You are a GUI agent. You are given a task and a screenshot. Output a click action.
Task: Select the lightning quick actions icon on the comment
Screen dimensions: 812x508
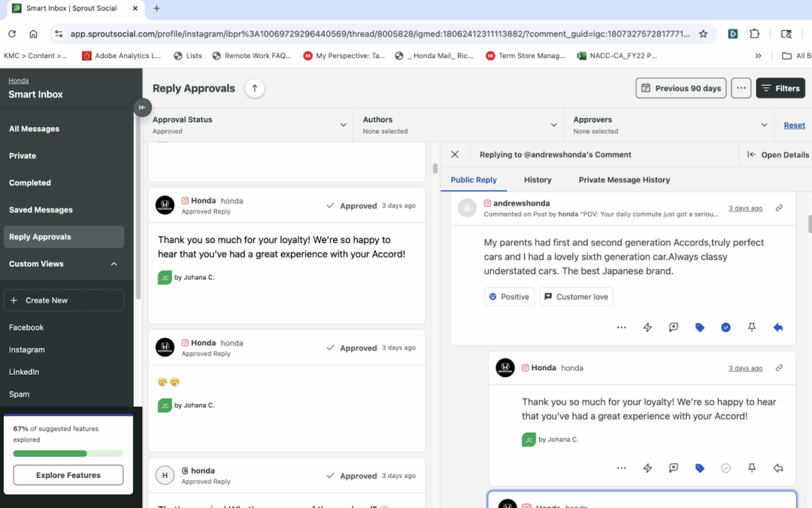click(647, 327)
